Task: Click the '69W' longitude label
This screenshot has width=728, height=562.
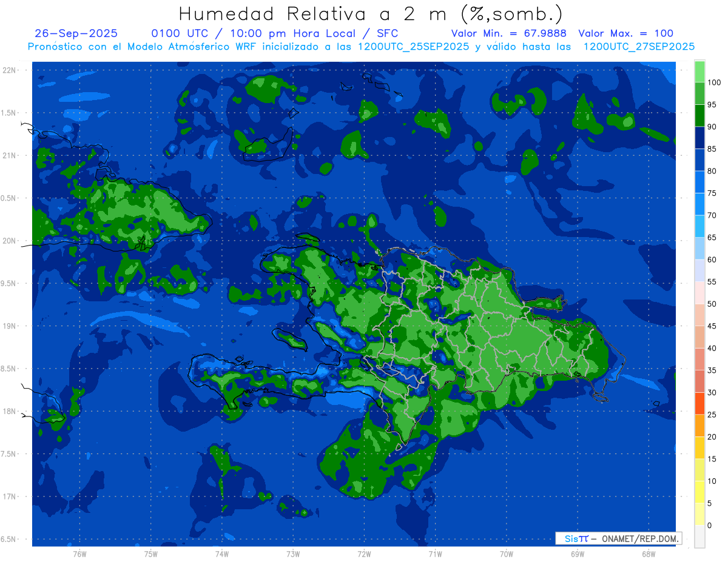Action: coord(578,554)
